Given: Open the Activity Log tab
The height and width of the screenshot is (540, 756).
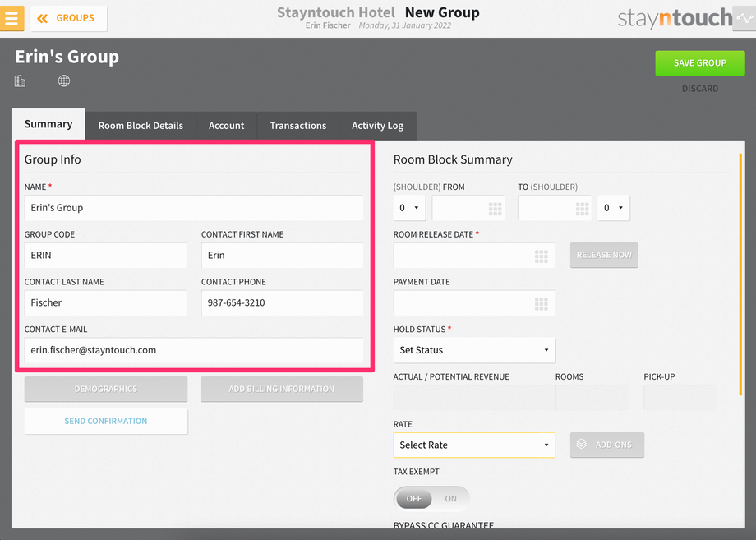Looking at the screenshot, I should 377,126.
